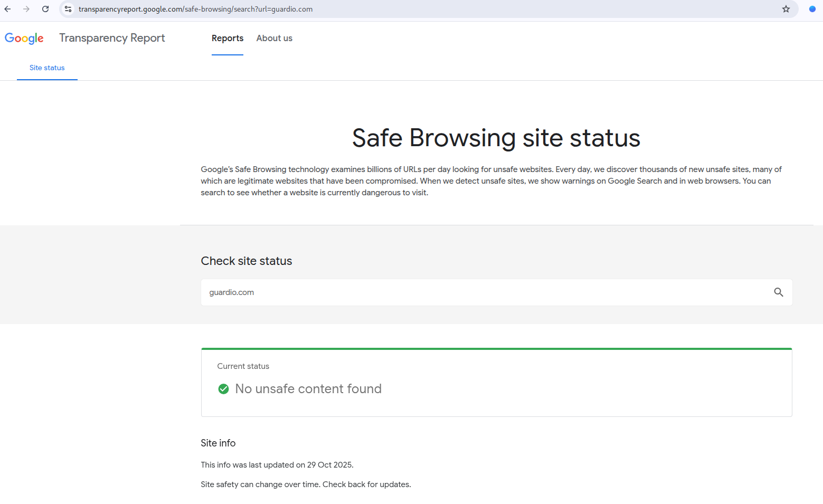The width and height of the screenshot is (823, 504).
Task: Click the browser profile avatar icon
Action: [812, 9]
